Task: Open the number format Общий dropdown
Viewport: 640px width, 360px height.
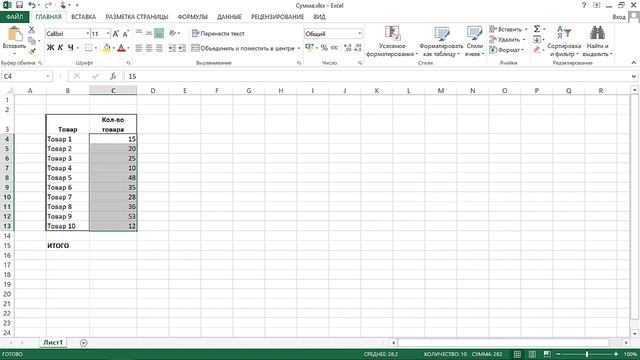Action: pyautogui.click(x=360, y=33)
